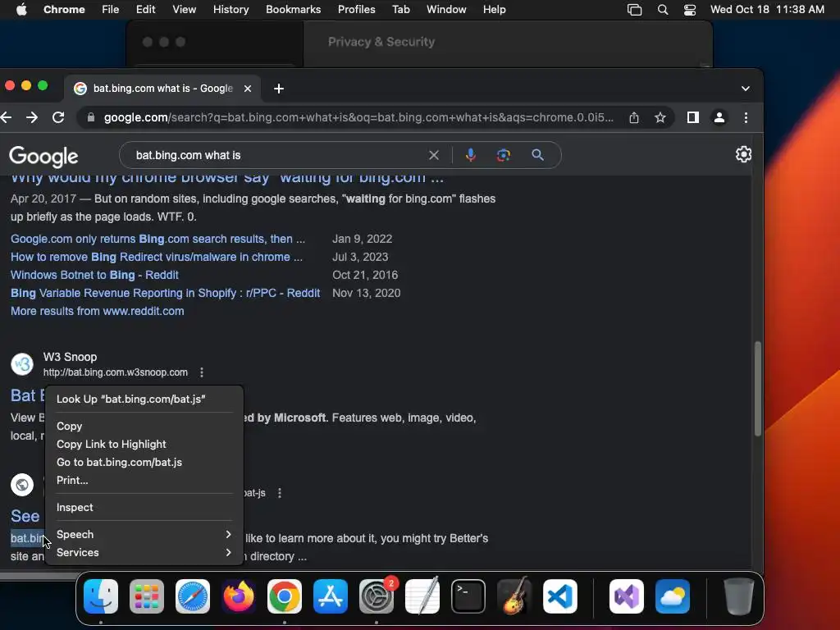840x630 pixels.
Task: Click the W3 Snoop site favicon
Action: click(22, 364)
